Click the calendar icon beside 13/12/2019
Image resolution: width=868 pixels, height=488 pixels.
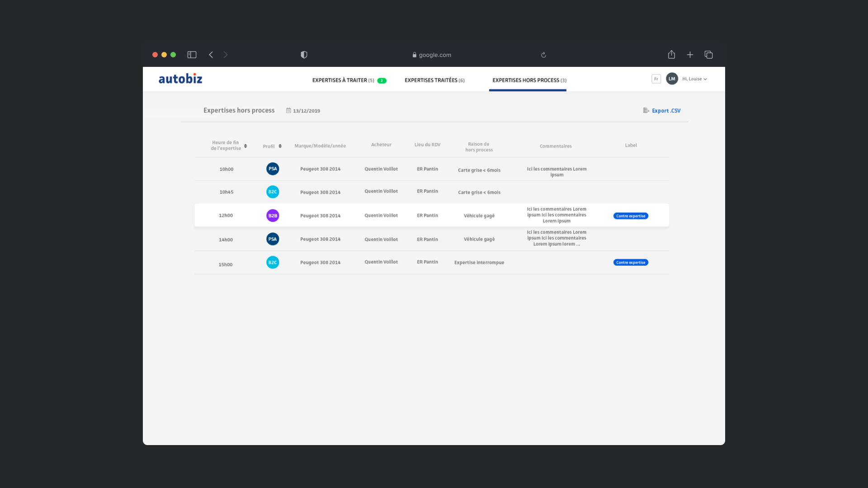(288, 110)
